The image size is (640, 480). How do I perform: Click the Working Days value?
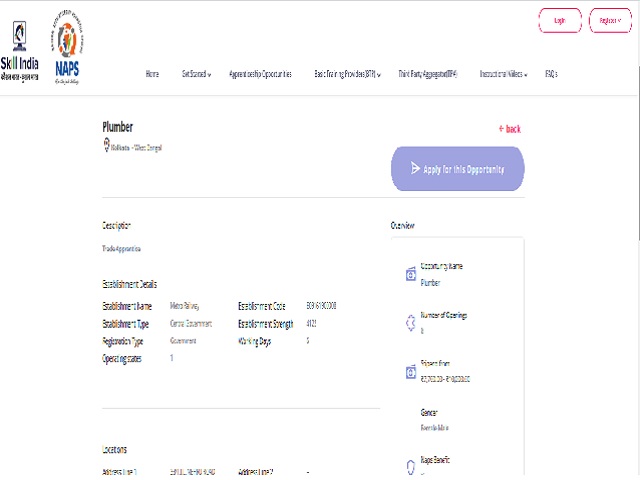click(x=308, y=340)
